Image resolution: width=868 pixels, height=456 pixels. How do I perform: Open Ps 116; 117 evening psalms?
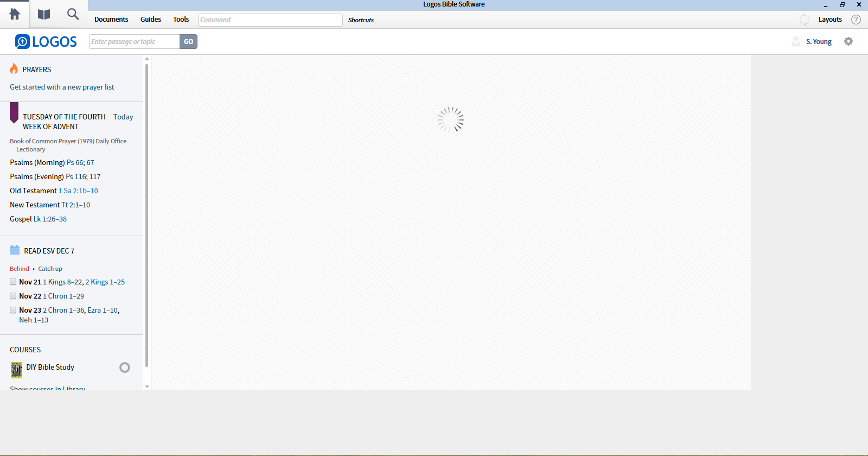83,176
